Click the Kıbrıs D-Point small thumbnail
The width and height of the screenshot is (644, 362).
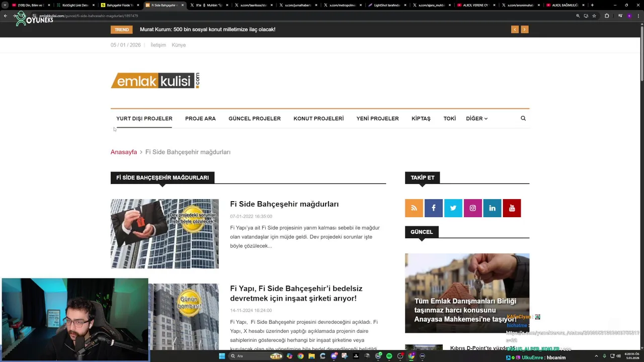click(x=424, y=348)
